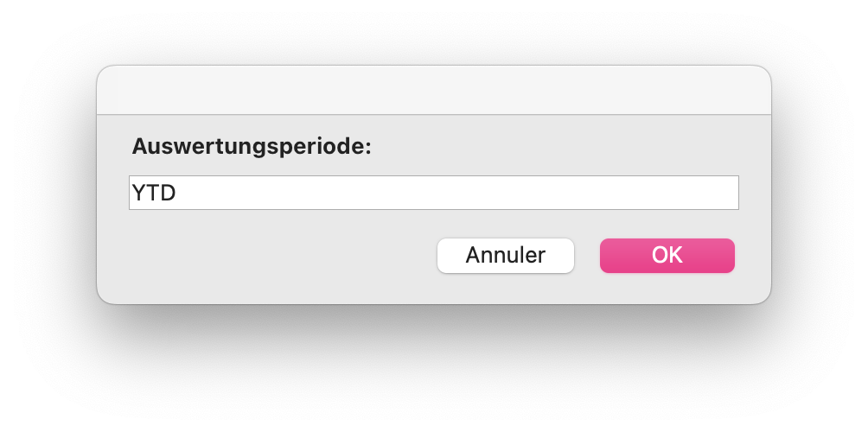Accept the YTD period with OK
The image size is (868, 432).
[x=667, y=256]
